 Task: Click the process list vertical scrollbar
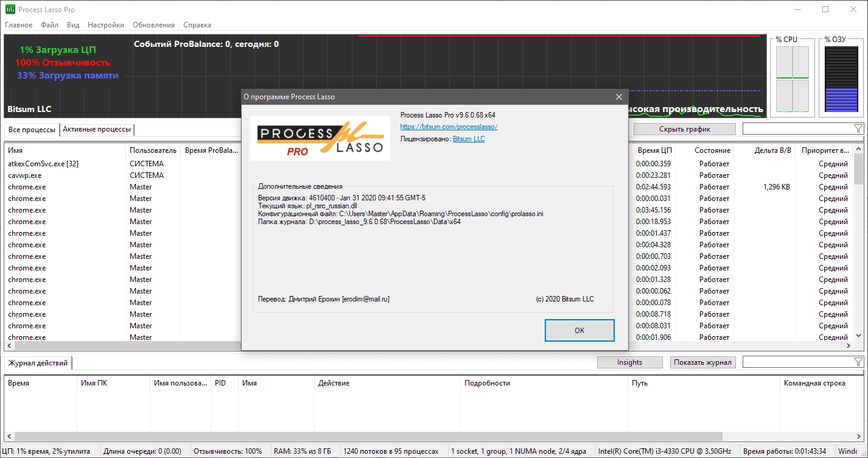pos(859,242)
